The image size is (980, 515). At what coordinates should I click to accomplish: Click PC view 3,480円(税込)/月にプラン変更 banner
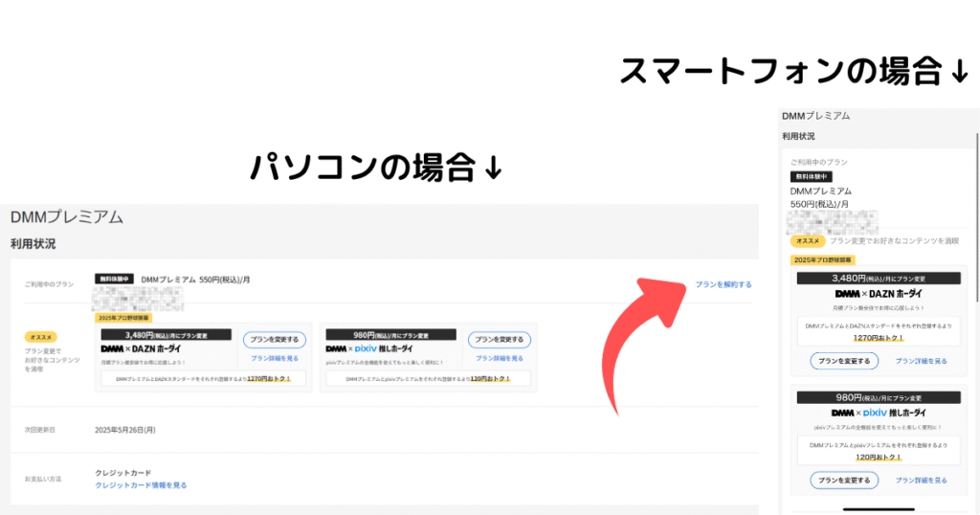click(167, 335)
